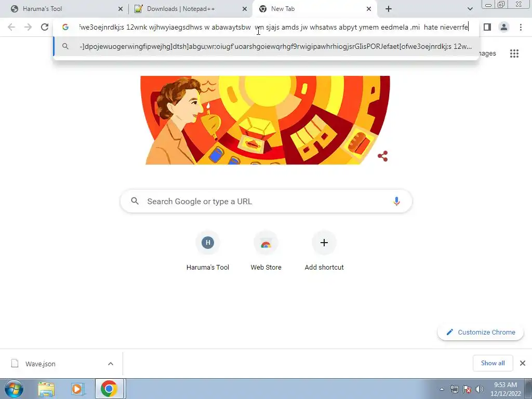Viewport: 532px width, 399px height.
Task: Show hidden system tray icons
Action: 442,389
